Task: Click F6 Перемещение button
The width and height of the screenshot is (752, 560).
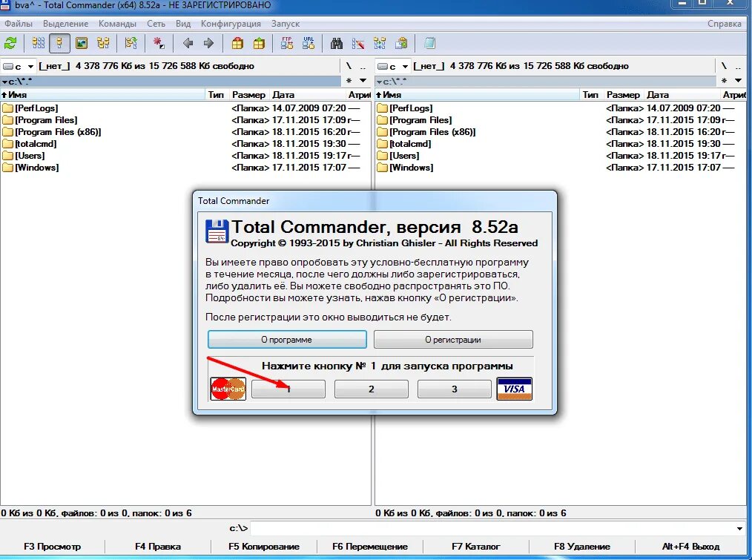Action: click(x=370, y=547)
